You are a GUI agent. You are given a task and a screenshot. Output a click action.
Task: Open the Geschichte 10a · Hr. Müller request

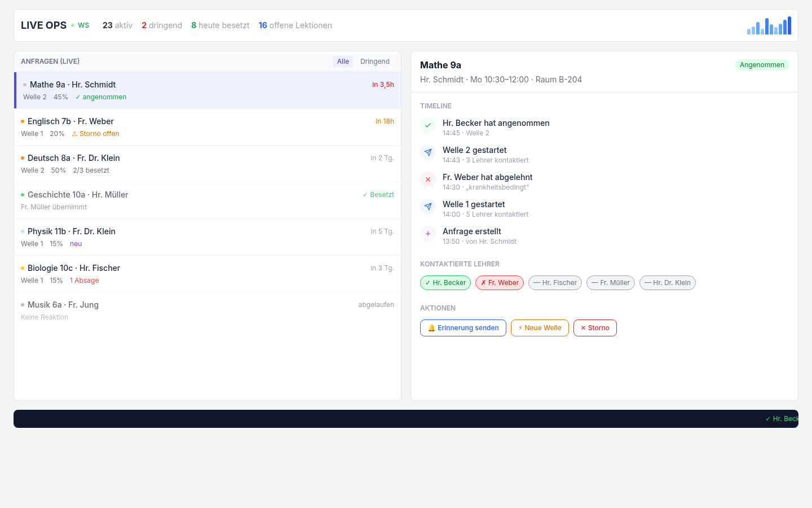[x=208, y=200]
